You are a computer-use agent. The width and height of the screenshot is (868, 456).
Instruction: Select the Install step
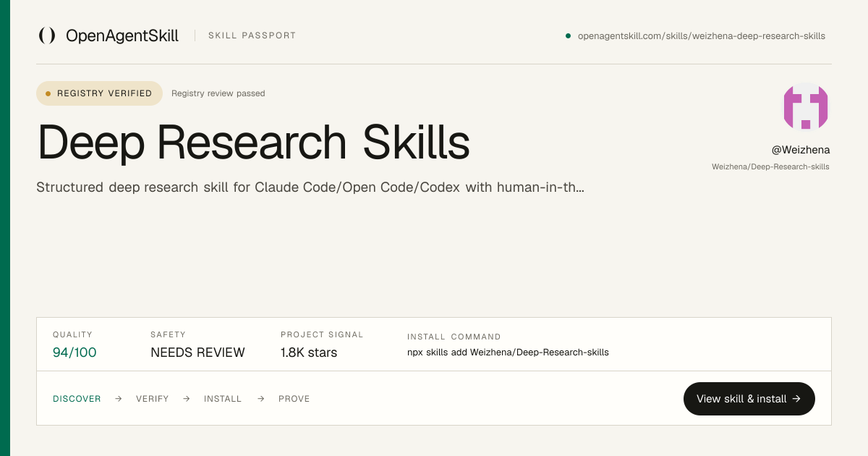tap(223, 399)
